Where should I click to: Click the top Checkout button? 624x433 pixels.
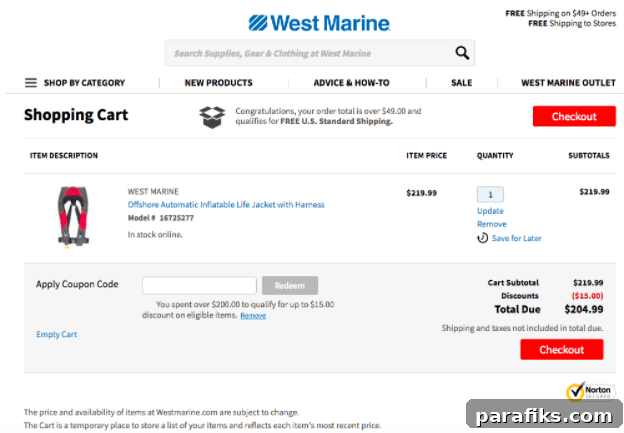click(x=574, y=116)
